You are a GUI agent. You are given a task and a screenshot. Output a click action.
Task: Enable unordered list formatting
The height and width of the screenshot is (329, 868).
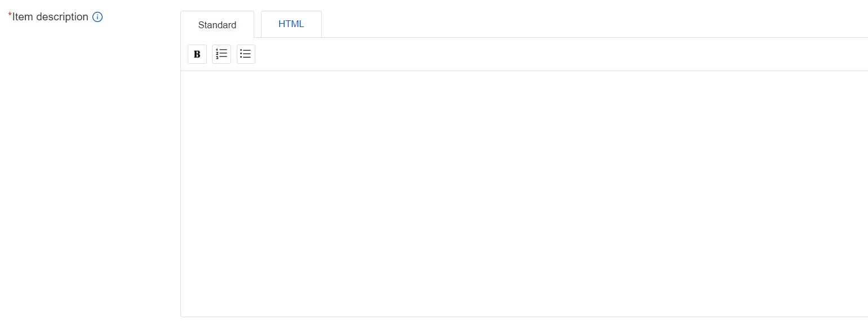246,54
